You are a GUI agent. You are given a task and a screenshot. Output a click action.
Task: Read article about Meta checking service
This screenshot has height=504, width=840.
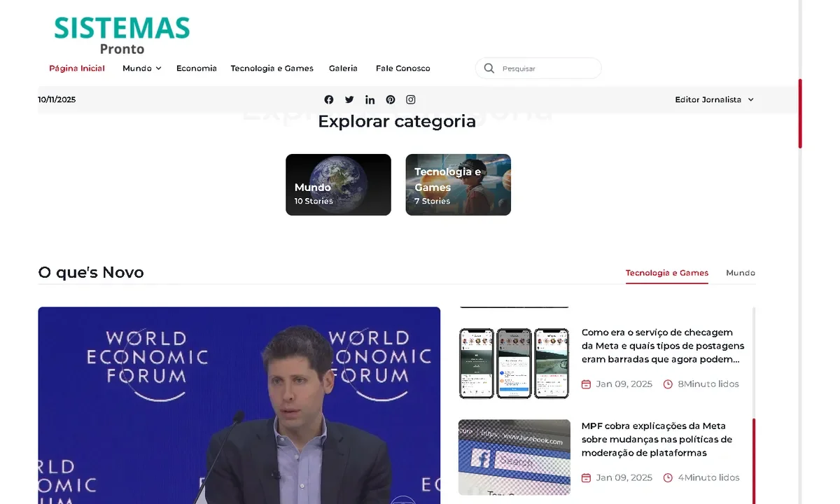click(662, 346)
